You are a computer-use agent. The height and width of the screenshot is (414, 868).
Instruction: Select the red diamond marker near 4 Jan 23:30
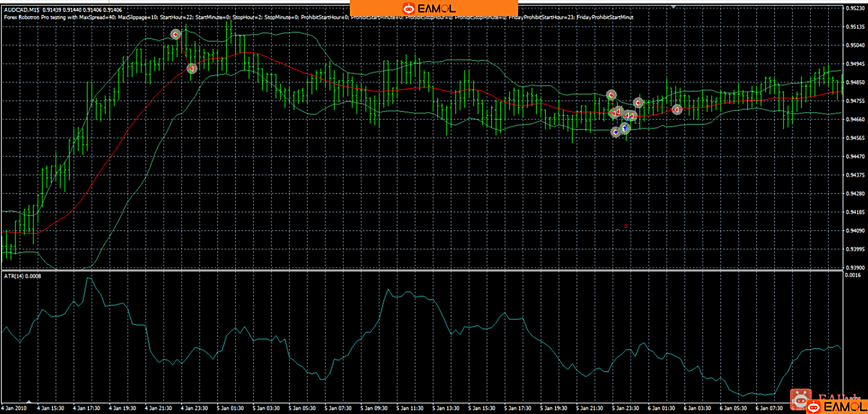click(191, 68)
